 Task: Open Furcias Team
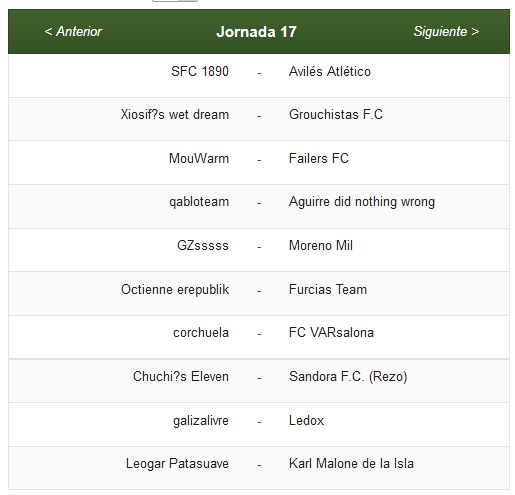point(328,289)
